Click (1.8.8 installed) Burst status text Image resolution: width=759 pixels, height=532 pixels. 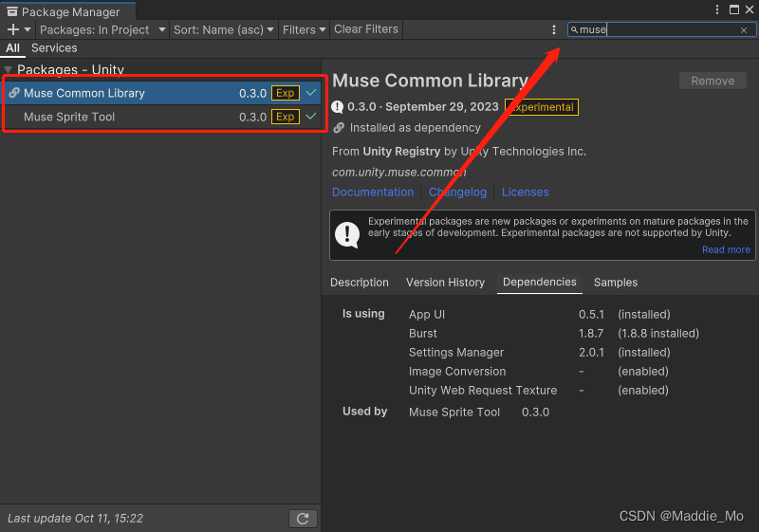(x=658, y=333)
